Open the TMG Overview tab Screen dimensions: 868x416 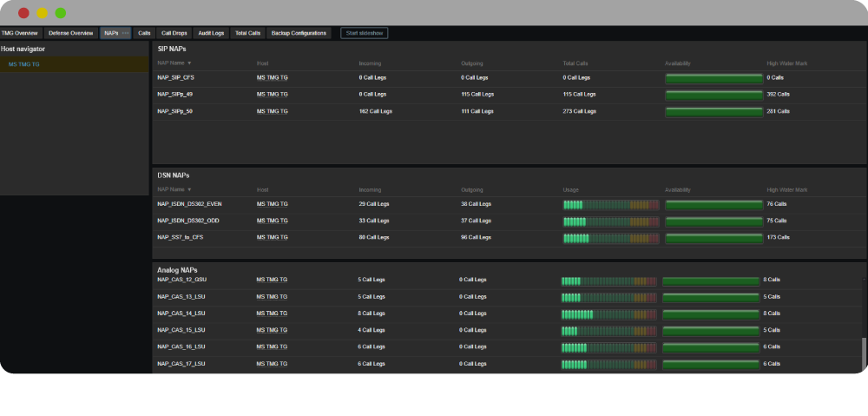(20, 33)
